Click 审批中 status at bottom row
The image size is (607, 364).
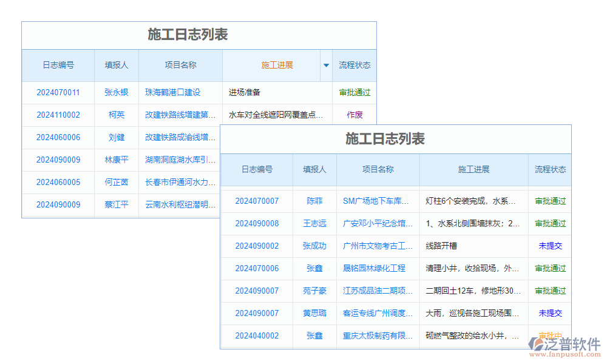click(550, 335)
